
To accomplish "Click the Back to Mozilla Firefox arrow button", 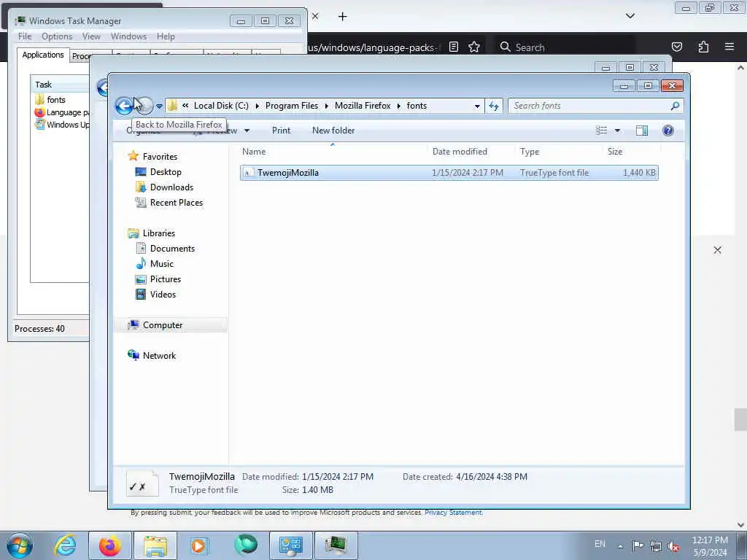I will point(124,106).
